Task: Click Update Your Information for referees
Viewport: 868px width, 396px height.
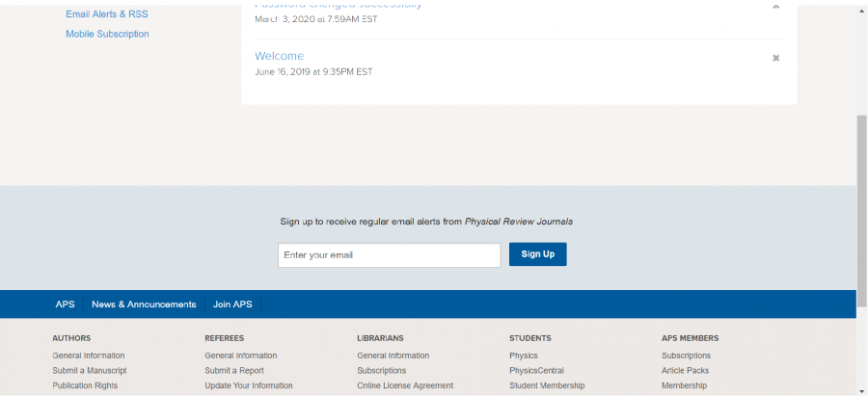Action: coord(249,385)
